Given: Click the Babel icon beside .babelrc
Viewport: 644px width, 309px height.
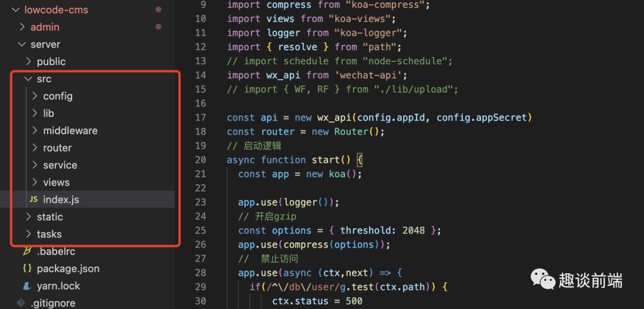Looking at the screenshot, I should pyautogui.click(x=27, y=251).
